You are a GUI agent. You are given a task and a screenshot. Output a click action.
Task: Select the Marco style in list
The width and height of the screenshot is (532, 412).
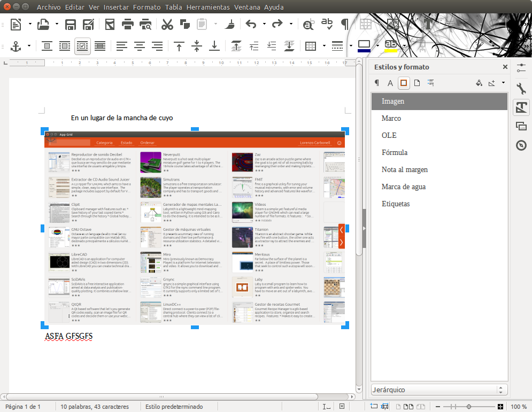(391, 118)
